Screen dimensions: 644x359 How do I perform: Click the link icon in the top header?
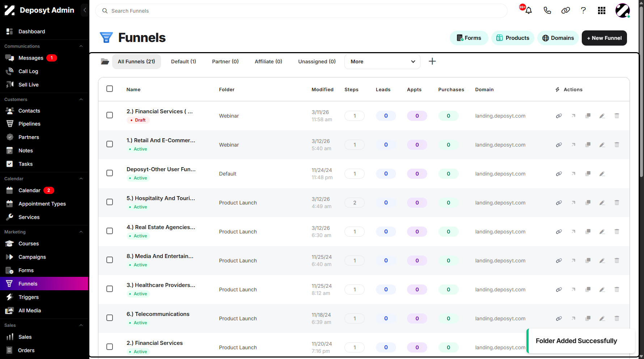click(565, 10)
